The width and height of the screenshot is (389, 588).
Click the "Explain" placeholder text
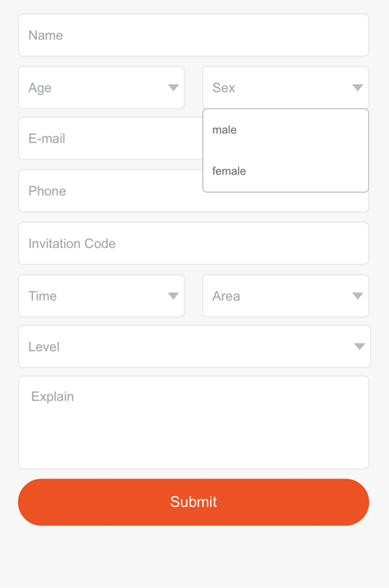click(x=53, y=396)
